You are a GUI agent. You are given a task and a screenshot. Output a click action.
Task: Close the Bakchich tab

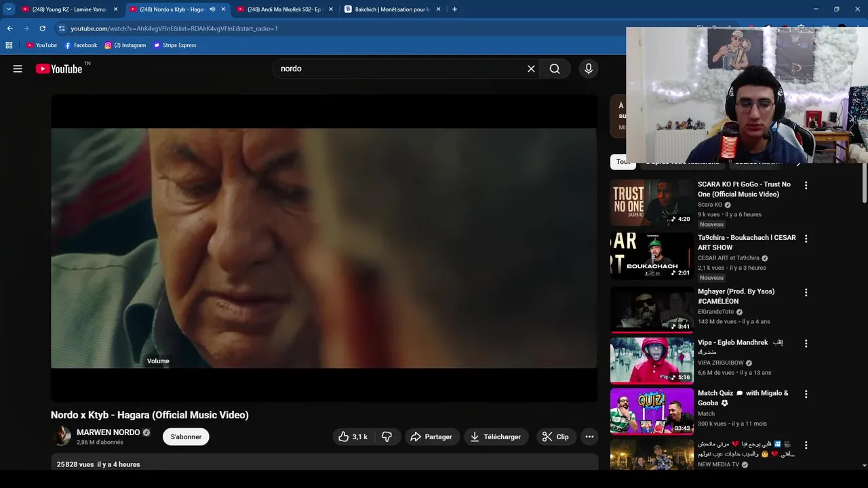point(438,9)
